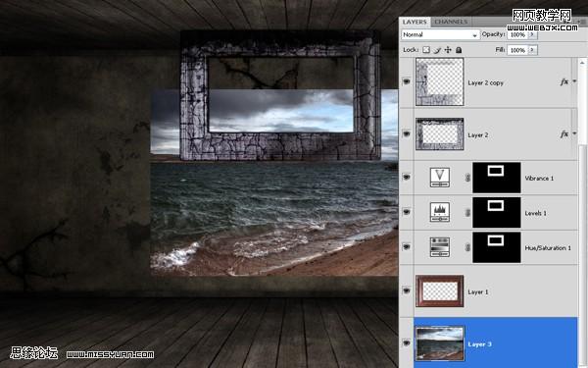This screenshot has height=368, width=588.
Task: Click the Fill value input field
Action: (x=517, y=50)
